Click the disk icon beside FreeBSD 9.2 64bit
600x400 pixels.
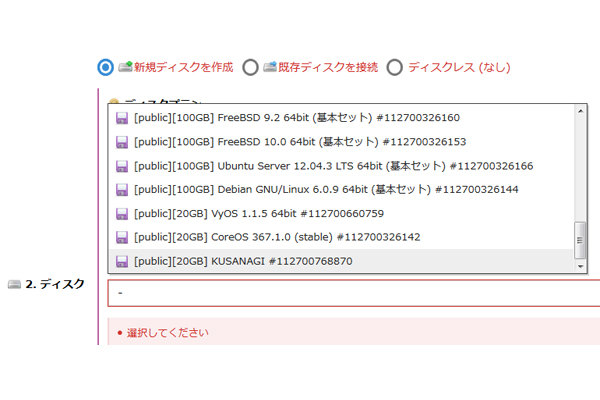tap(122, 118)
